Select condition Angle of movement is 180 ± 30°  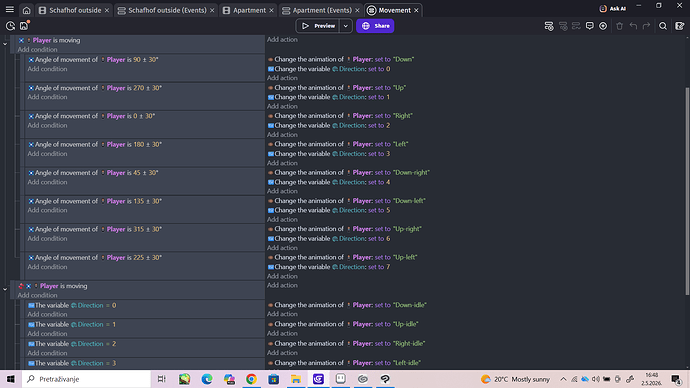(x=95, y=144)
